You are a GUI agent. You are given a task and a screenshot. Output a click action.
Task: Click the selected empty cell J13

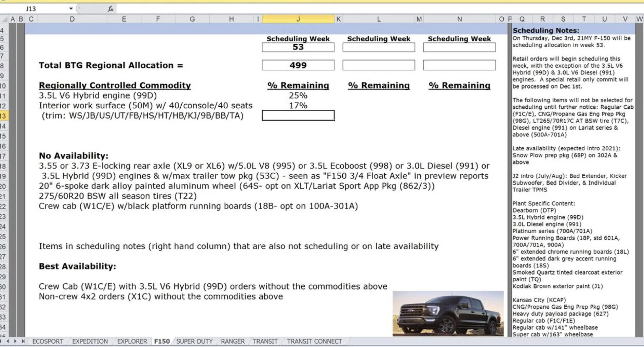pyautogui.click(x=298, y=115)
